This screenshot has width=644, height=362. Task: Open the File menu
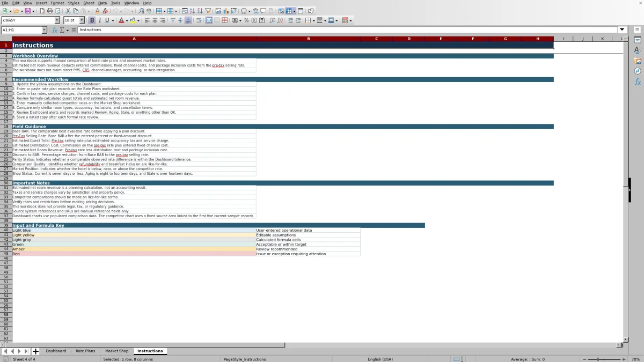pos(5,3)
